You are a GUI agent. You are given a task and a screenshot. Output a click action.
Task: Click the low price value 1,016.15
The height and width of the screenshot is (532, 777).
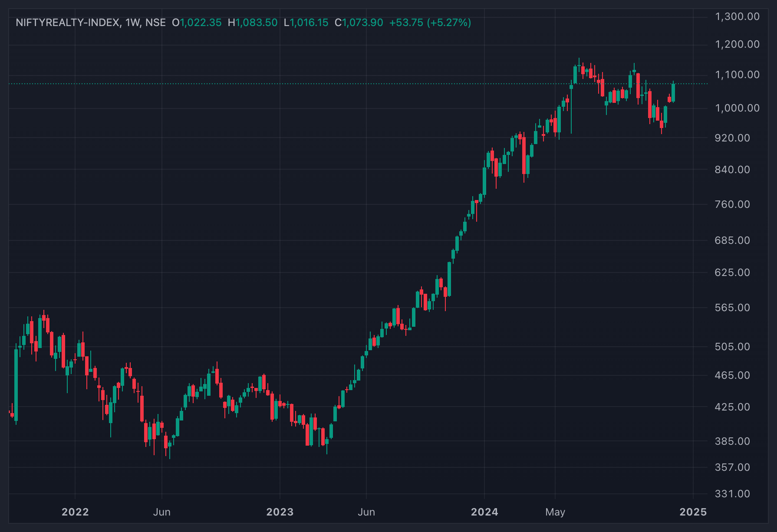309,23
